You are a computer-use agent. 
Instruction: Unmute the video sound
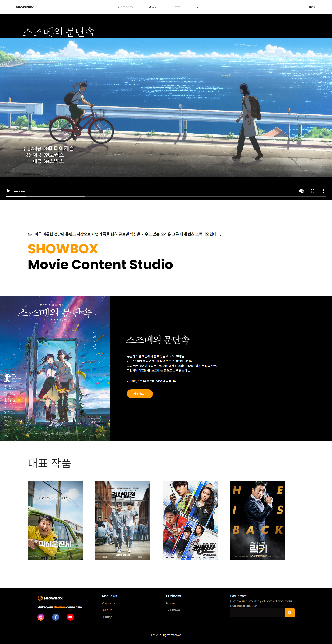tap(301, 191)
